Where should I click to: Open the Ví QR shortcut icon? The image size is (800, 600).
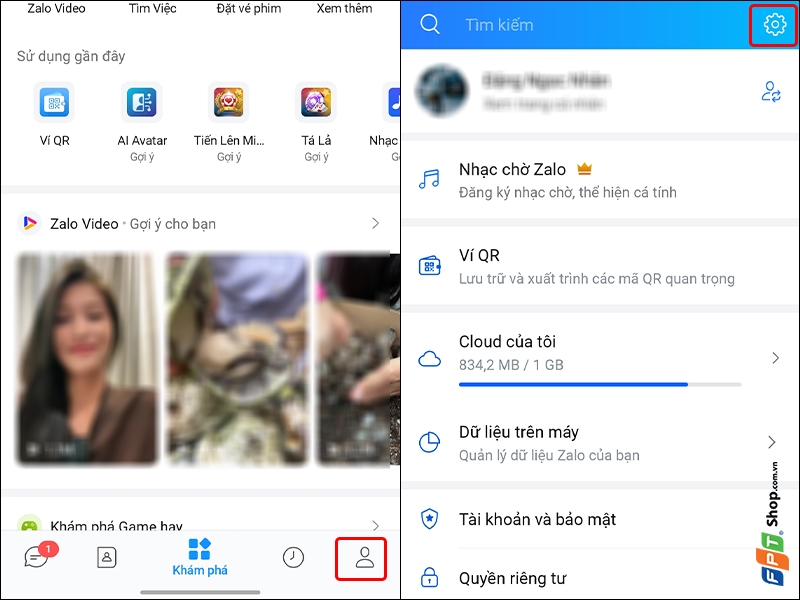point(53,102)
